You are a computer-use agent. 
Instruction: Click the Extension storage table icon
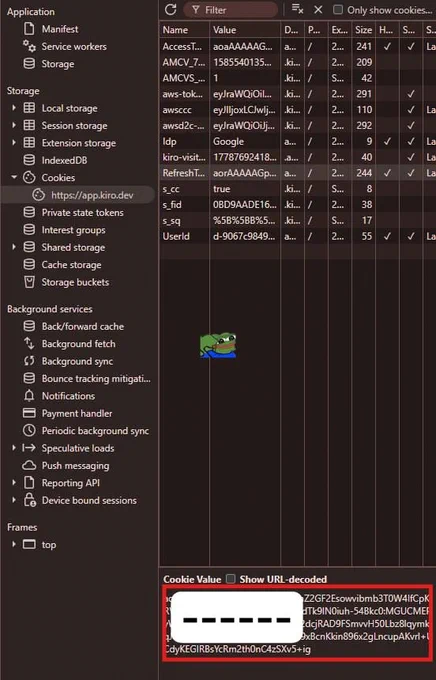pos(29,143)
